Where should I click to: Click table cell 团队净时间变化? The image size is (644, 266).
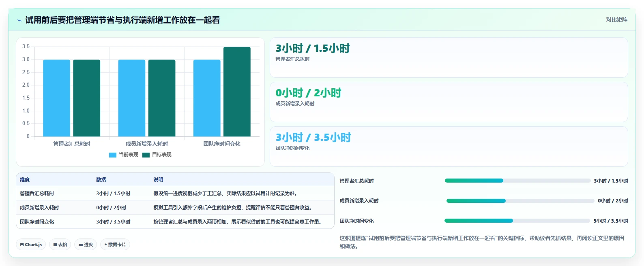37,222
